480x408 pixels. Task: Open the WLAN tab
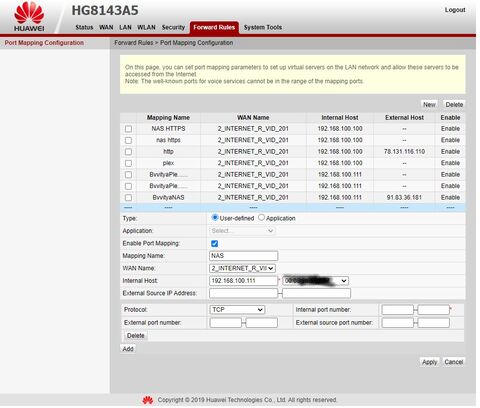(146, 27)
